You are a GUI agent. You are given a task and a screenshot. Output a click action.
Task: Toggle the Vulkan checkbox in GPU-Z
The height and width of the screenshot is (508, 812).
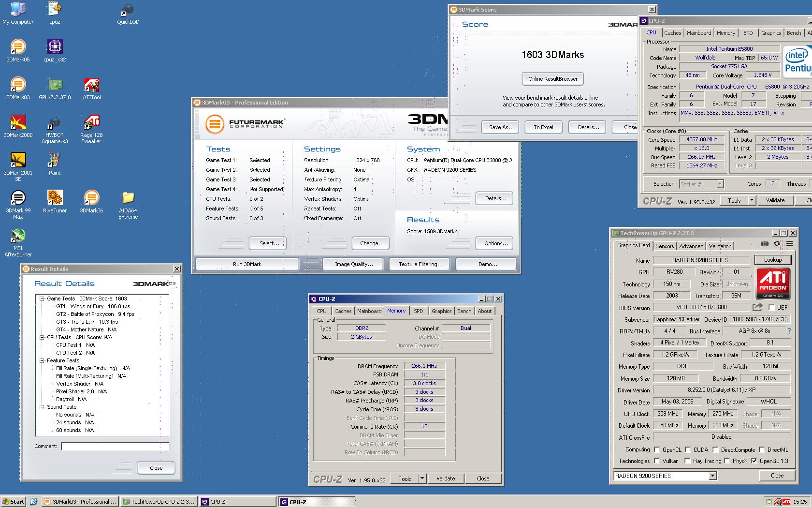(x=657, y=461)
